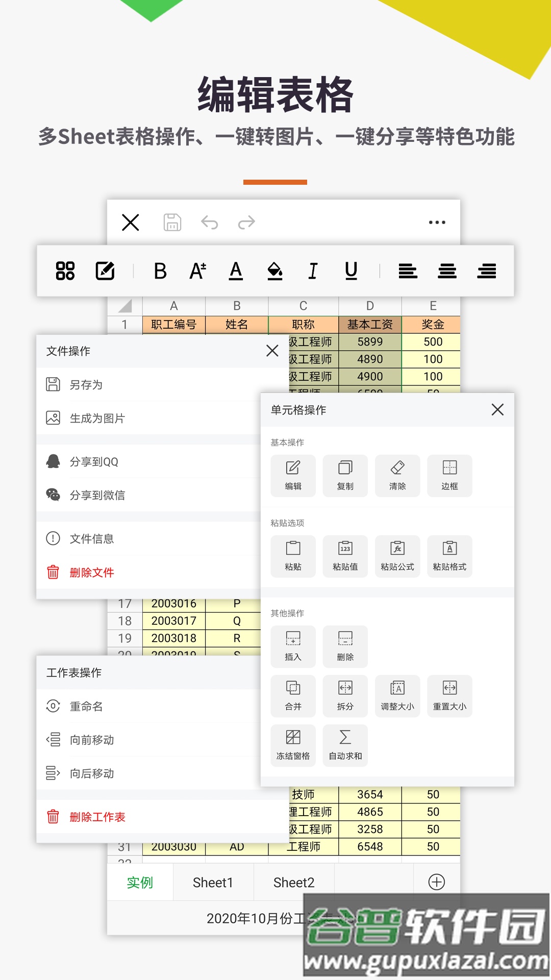Tap the 合并 merge cells button

(293, 696)
